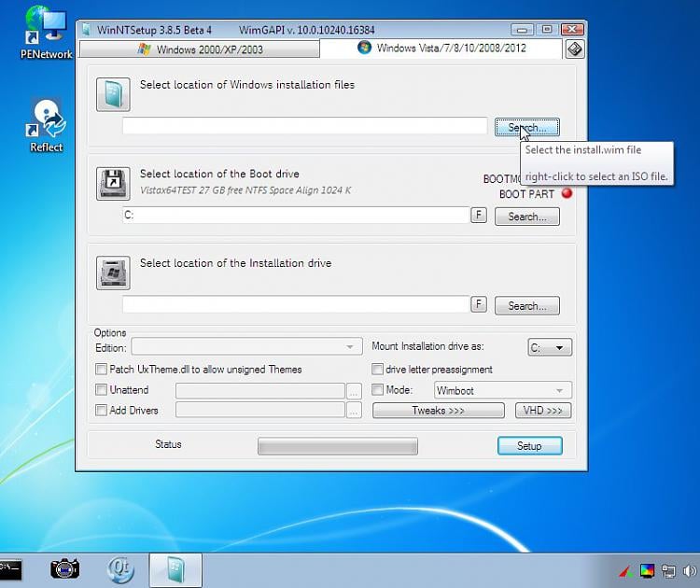Click the WinNTSetup title bar icon
Screen dimensions: 700x588
click(x=86, y=30)
